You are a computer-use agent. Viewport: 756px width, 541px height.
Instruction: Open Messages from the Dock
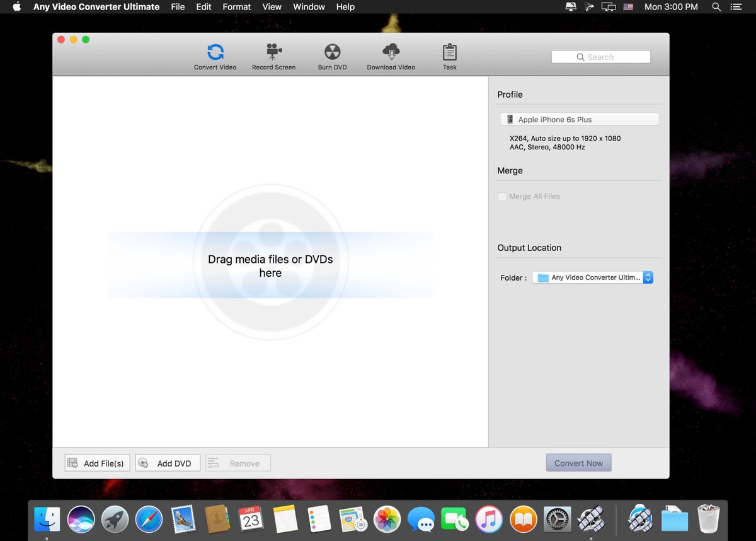pos(421,520)
